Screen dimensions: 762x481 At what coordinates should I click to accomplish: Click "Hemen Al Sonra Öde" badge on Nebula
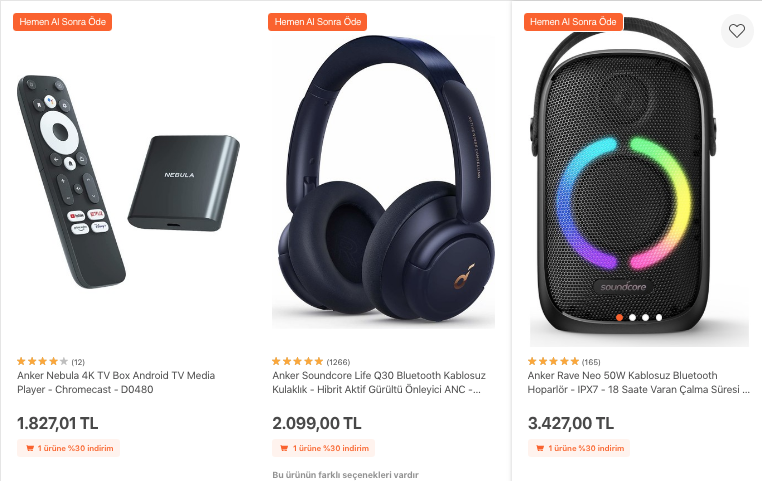point(63,21)
